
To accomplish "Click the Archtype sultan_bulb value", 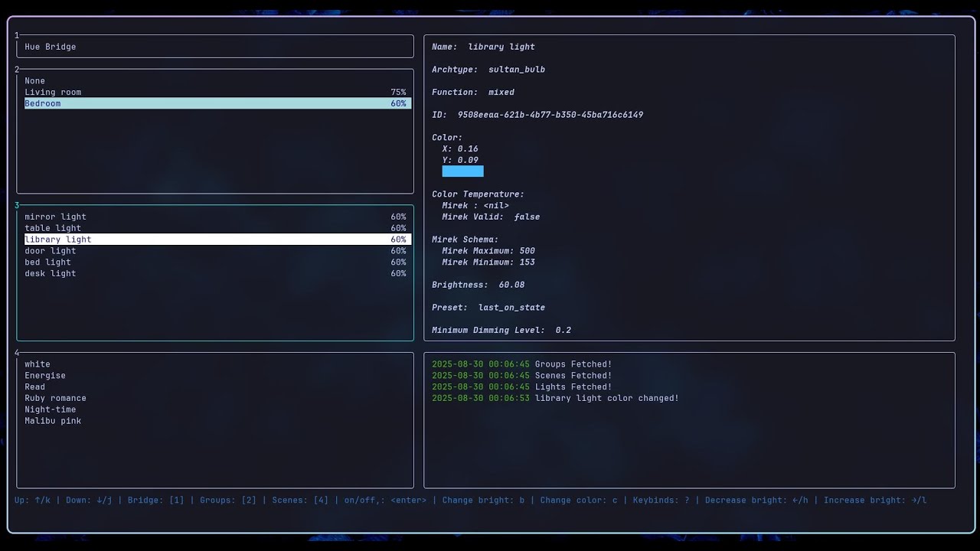I will 517,70.
